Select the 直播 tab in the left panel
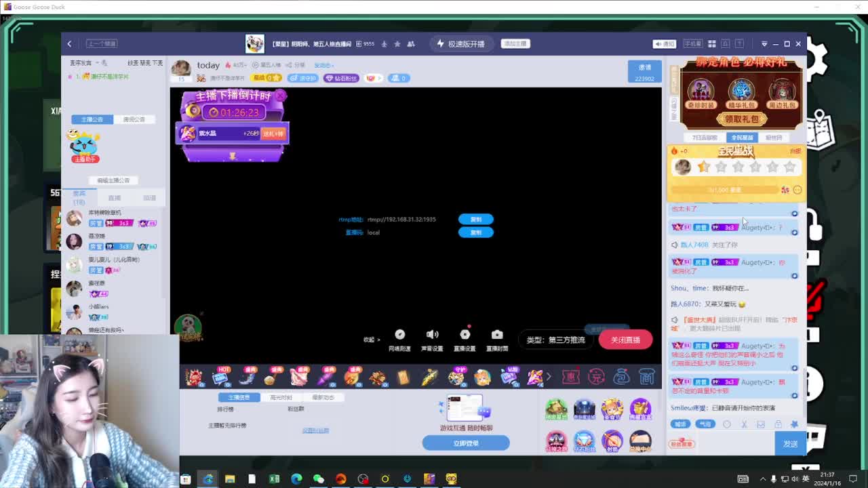 [115, 198]
